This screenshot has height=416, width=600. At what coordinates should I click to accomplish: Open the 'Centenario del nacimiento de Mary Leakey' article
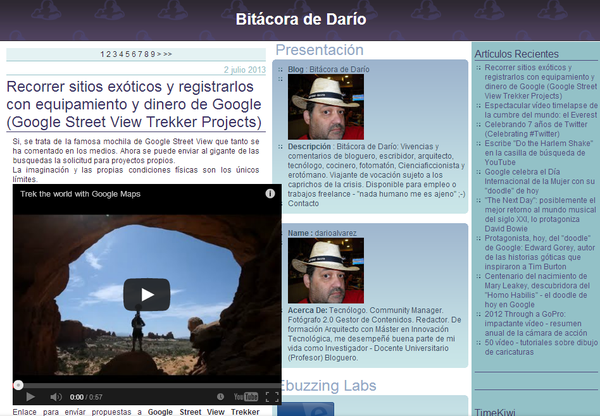537,290
